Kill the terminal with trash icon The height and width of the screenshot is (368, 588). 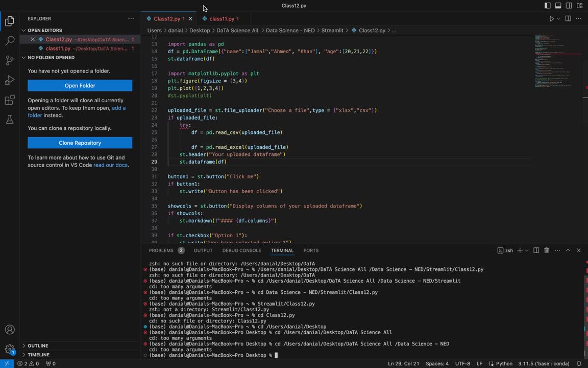(x=547, y=250)
